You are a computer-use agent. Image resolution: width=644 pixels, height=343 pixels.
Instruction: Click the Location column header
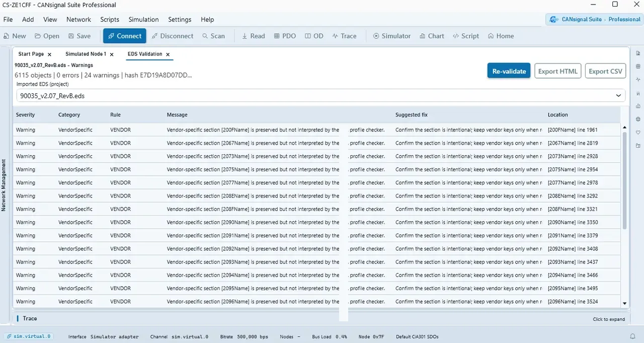(x=558, y=115)
